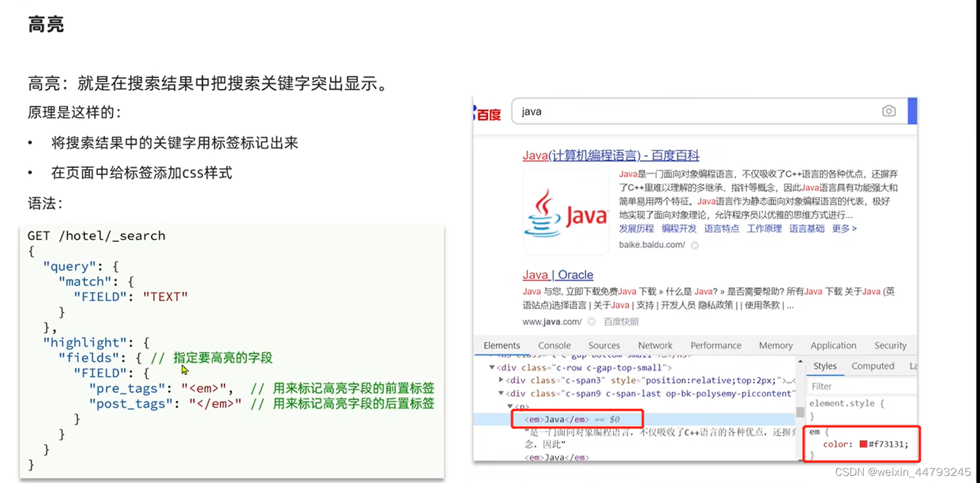Image resolution: width=980 pixels, height=483 pixels.
Task: Click the Java logo thumbnail
Action: click(x=566, y=212)
